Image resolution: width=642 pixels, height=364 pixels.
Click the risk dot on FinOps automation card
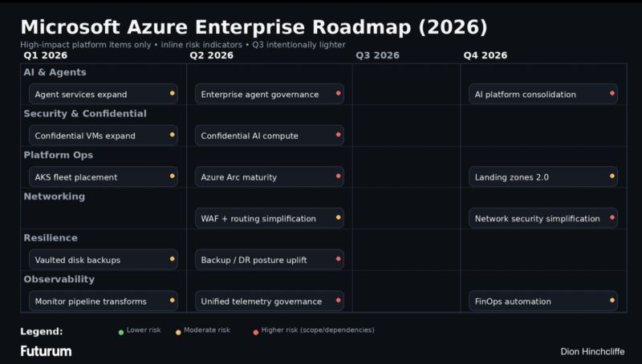612,301
